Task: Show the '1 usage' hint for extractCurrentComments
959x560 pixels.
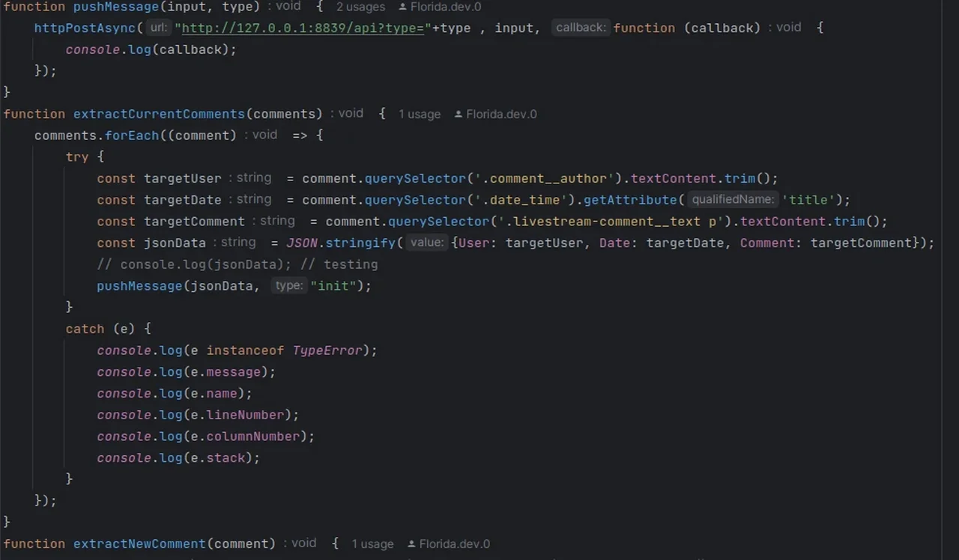Action: coord(419,115)
